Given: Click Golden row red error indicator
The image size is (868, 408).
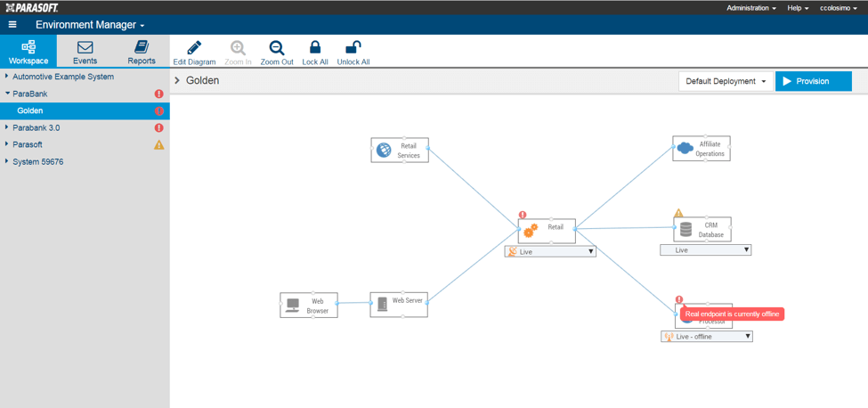Looking at the screenshot, I should pyautogui.click(x=158, y=110).
